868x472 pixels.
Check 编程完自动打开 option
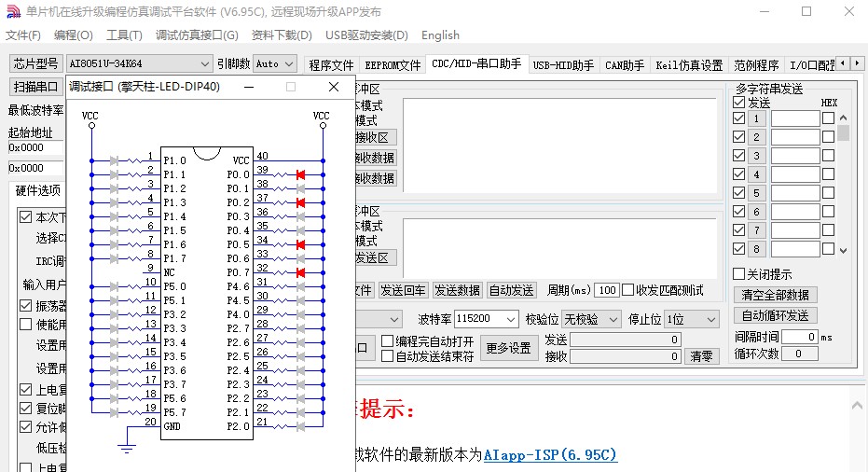coord(388,340)
